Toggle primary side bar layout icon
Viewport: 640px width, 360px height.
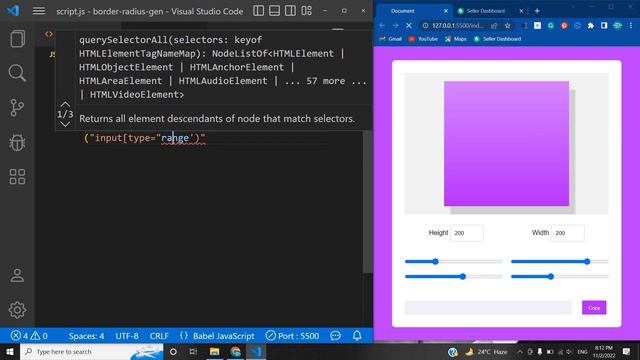pos(258,11)
